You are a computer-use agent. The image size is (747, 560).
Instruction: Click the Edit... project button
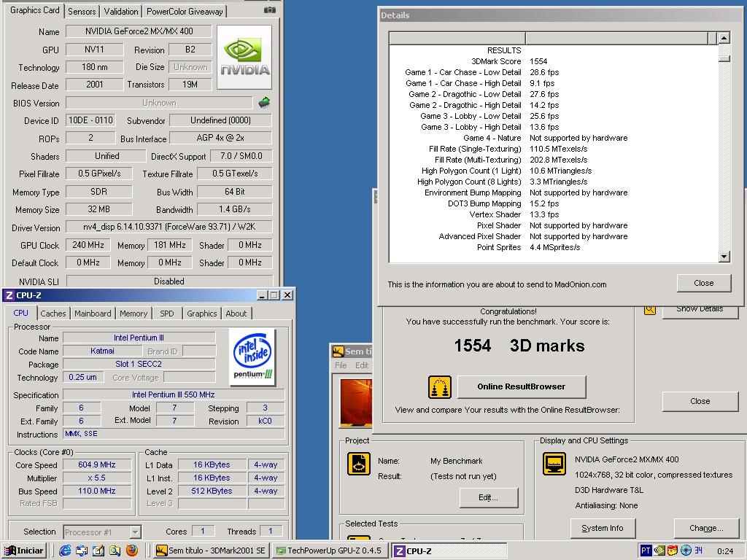coord(488,497)
